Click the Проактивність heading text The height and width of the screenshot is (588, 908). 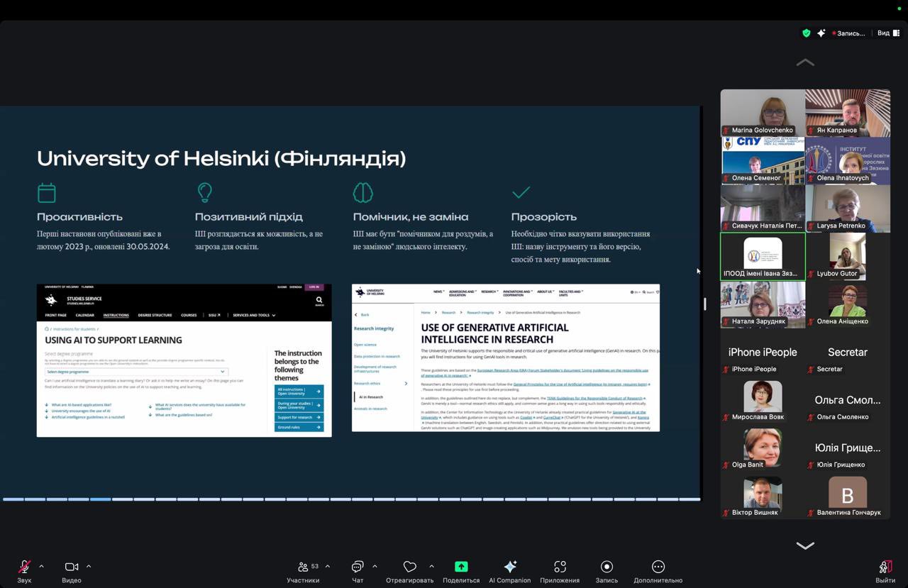[x=79, y=216]
